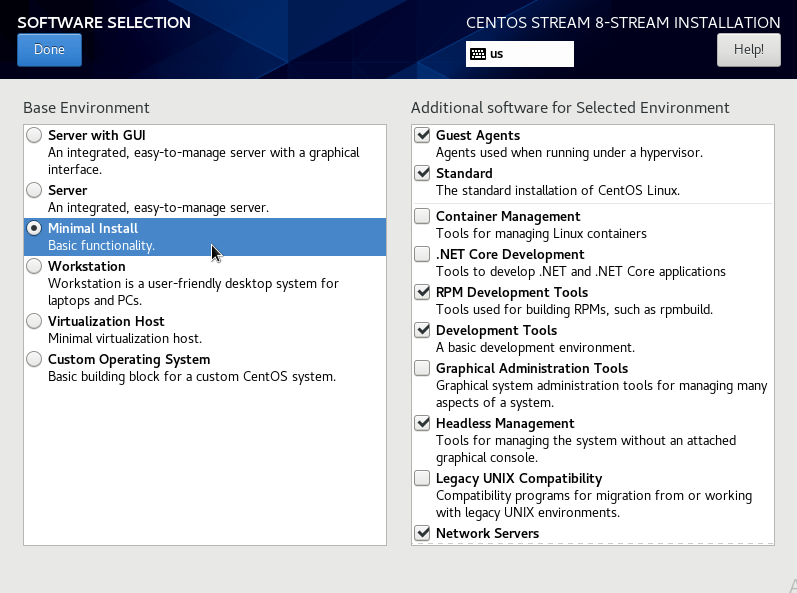Viewport: 797px width, 593px height.
Task: Click 'Virtualization Host' label text
Action: 106,321
